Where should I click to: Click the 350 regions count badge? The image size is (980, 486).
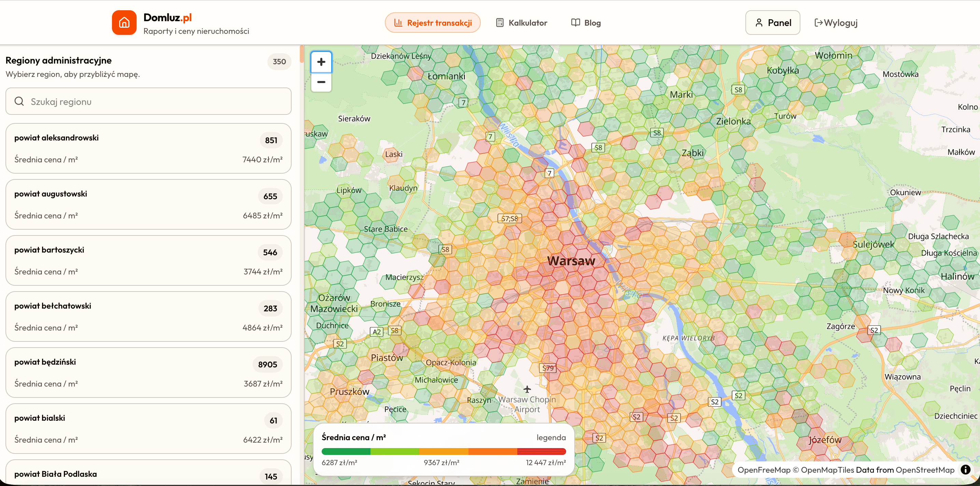point(279,61)
